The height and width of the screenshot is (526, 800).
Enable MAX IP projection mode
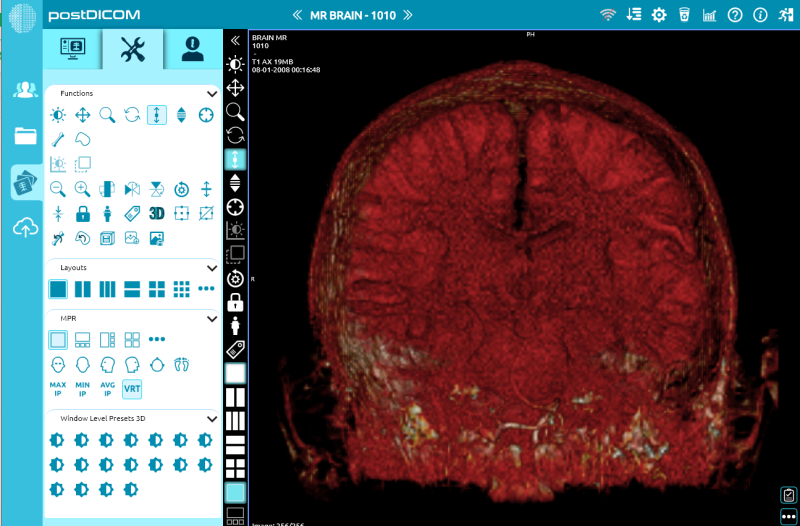pyautogui.click(x=59, y=389)
